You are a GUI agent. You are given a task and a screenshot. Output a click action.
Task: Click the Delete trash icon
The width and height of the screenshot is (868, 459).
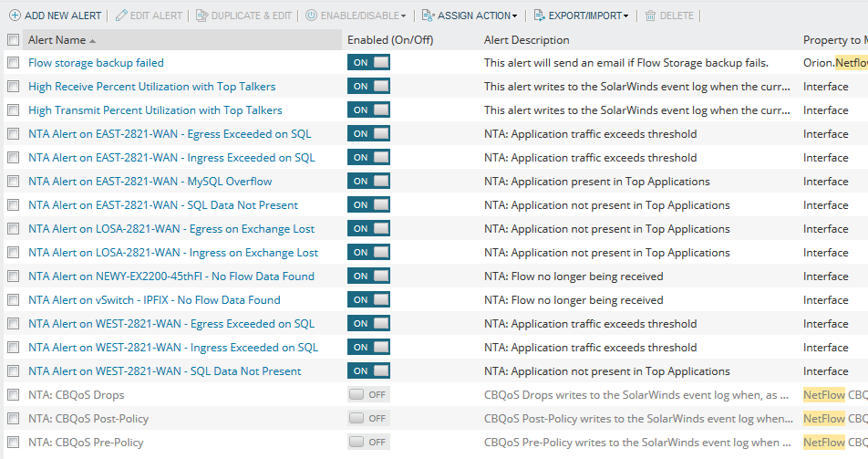[650, 16]
